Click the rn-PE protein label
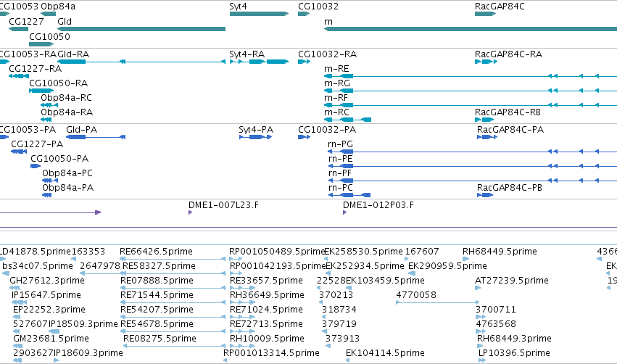The image size is (617, 364). [x=340, y=159]
